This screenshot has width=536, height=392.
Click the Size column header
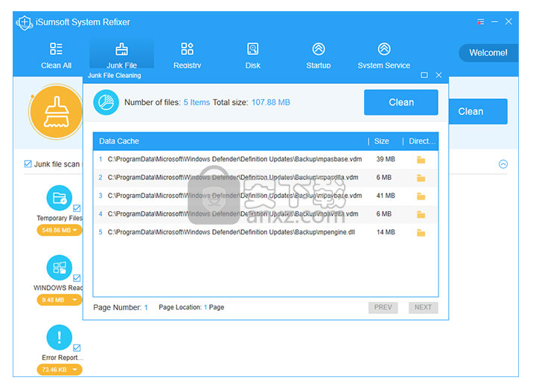(x=381, y=141)
